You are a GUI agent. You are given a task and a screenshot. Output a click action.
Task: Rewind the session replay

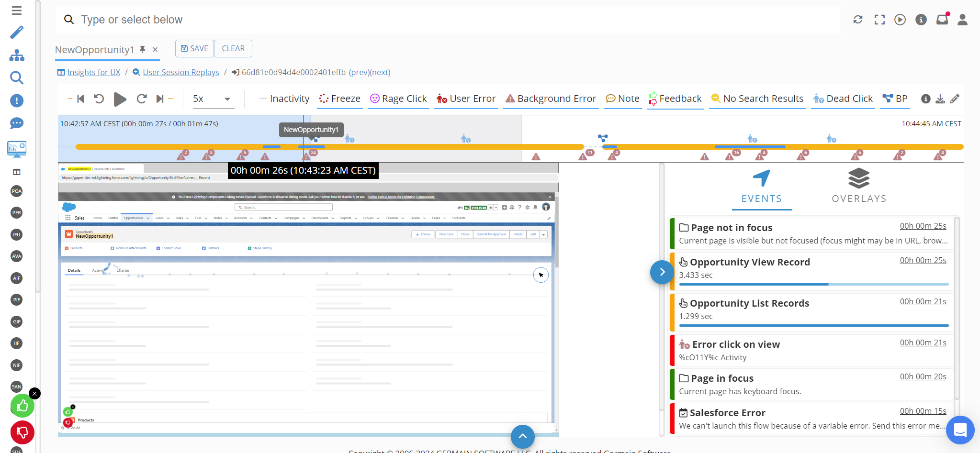point(99,99)
